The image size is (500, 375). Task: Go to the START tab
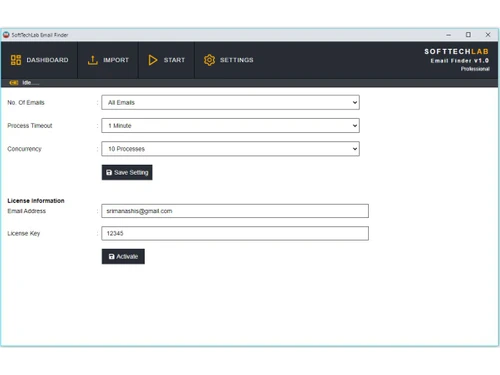(166, 60)
